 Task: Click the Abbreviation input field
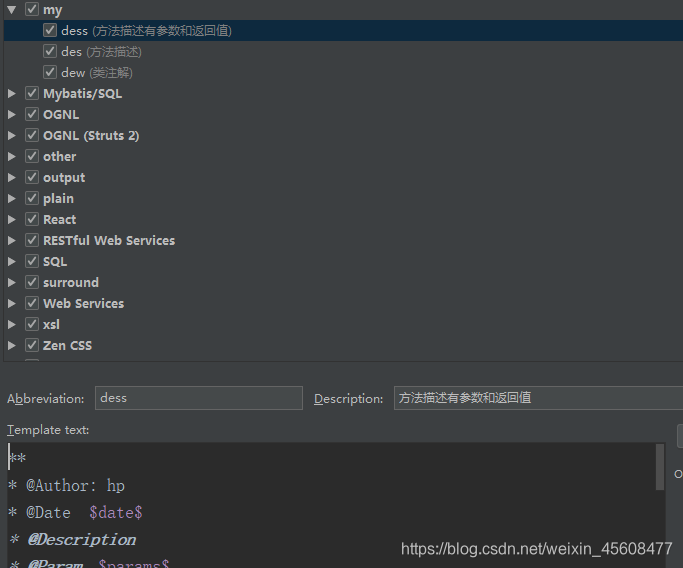click(199, 398)
